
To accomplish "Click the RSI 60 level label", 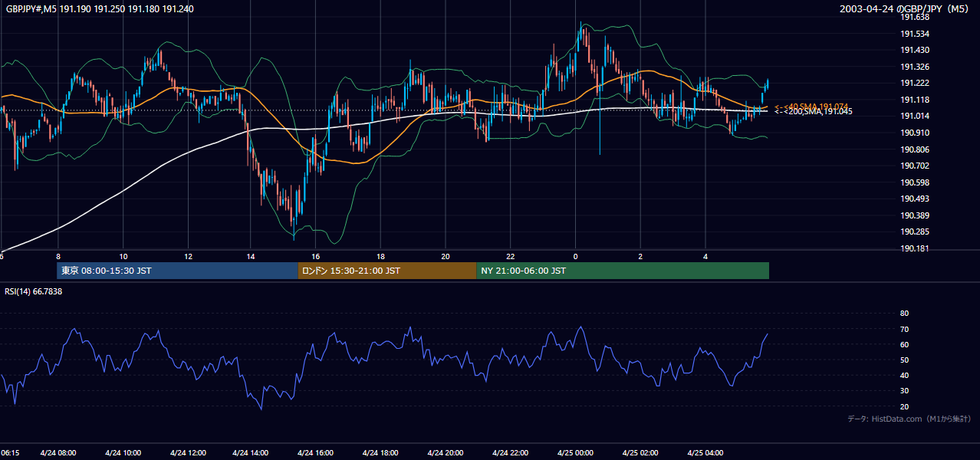I will pos(904,344).
